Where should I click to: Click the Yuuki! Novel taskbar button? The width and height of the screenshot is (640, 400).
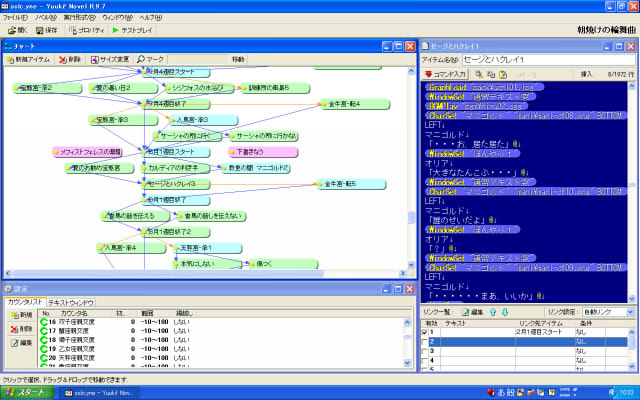(99, 393)
